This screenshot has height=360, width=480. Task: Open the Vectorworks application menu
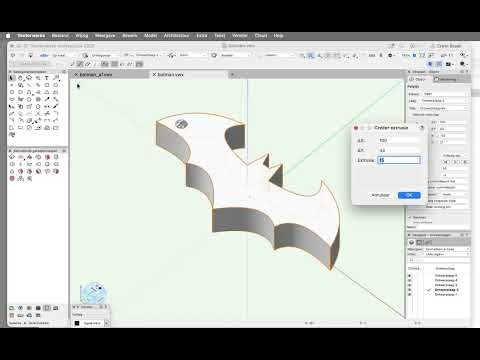31,36
